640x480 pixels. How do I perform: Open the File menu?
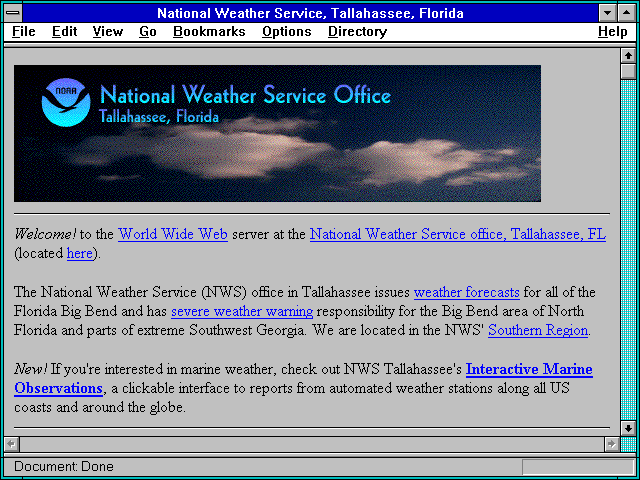click(x=24, y=31)
